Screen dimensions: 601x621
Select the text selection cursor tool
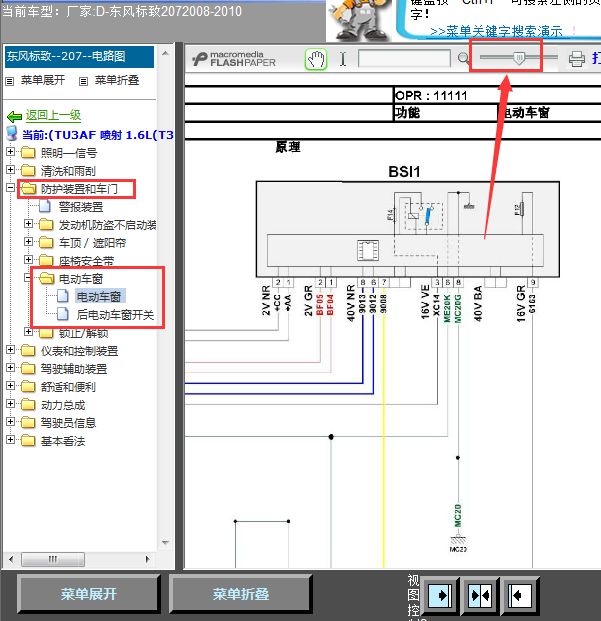(343, 59)
